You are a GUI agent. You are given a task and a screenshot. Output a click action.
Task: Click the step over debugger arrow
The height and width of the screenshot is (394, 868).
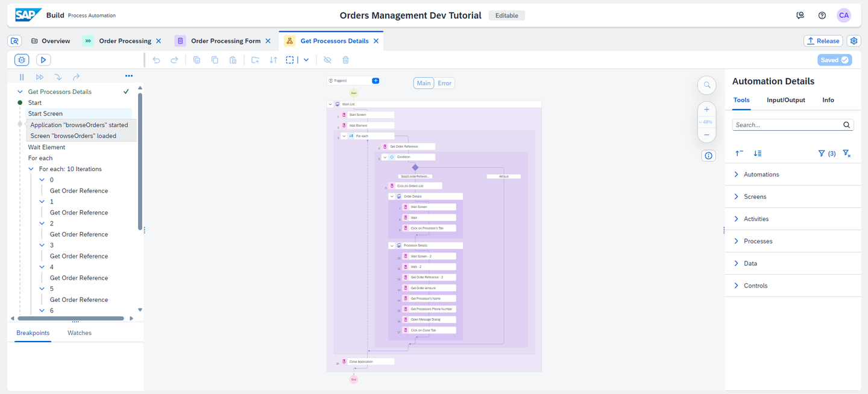[x=76, y=77]
